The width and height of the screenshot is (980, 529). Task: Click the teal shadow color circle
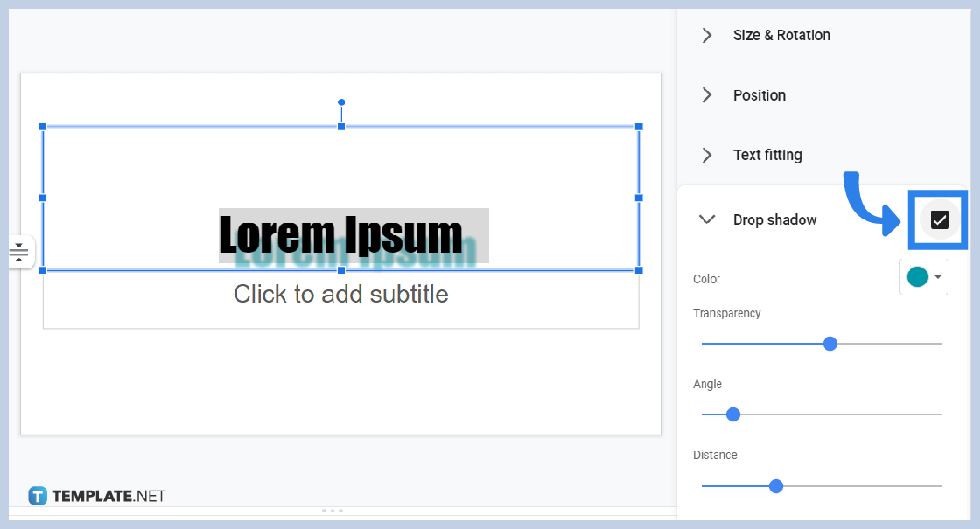(919, 275)
